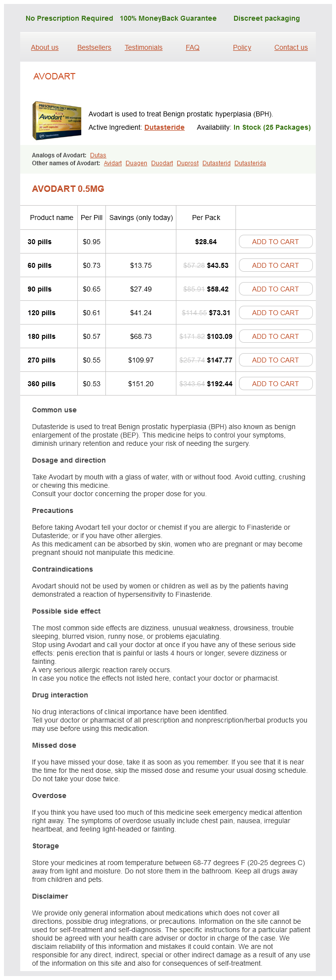Open the Duagen link
Viewport: 336px width, 980px height.
pyautogui.click(x=136, y=163)
